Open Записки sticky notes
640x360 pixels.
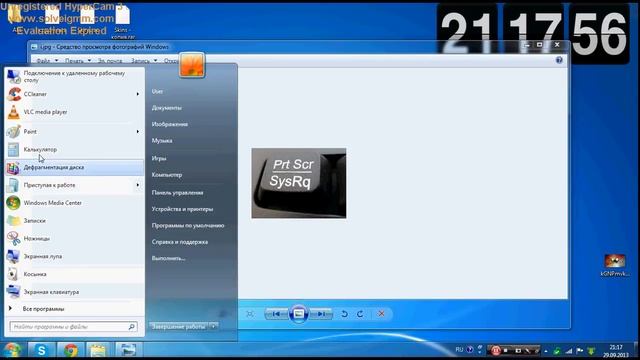(74, 220)
